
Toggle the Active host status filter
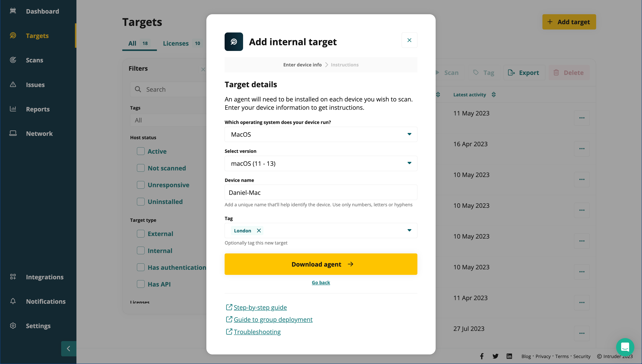141,151
